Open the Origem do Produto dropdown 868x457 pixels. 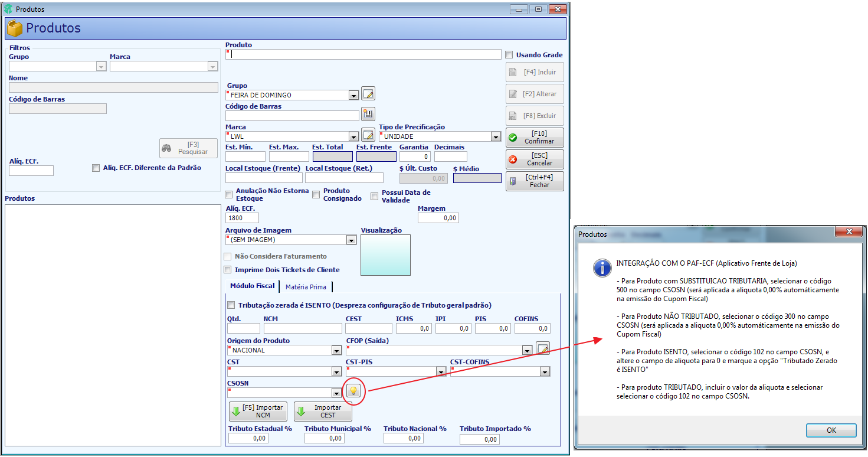[x=336, y=350]
